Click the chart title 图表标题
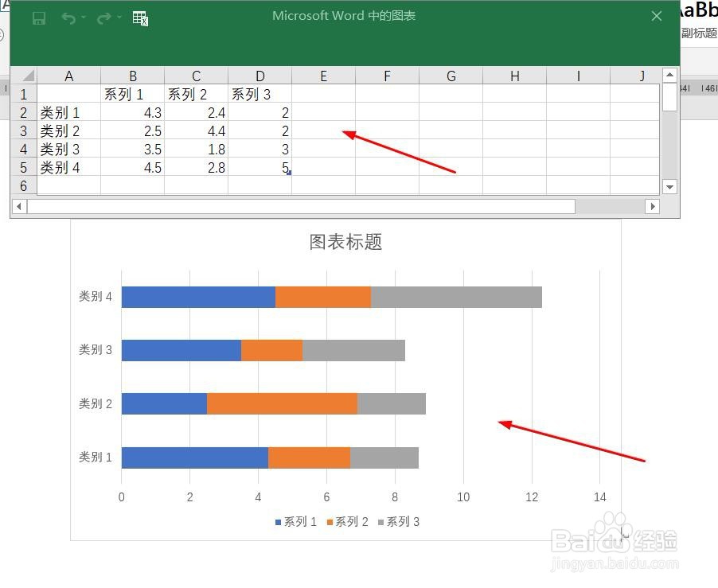 point(345,242)
